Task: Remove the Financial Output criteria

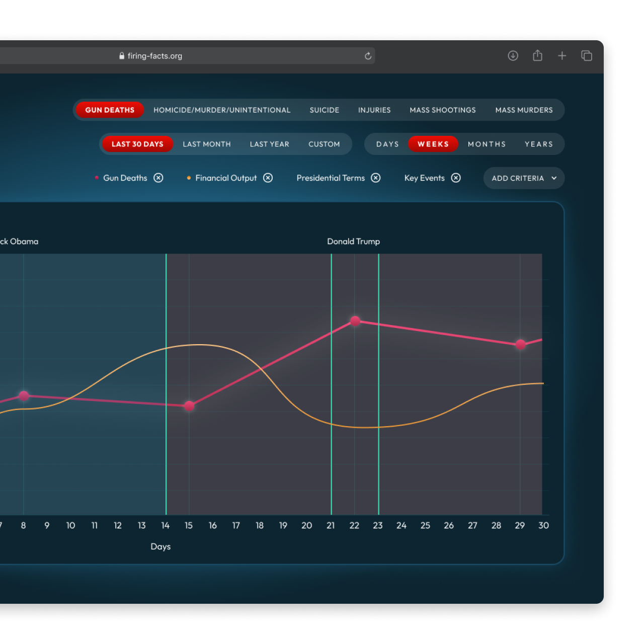Action: point(268,178)
